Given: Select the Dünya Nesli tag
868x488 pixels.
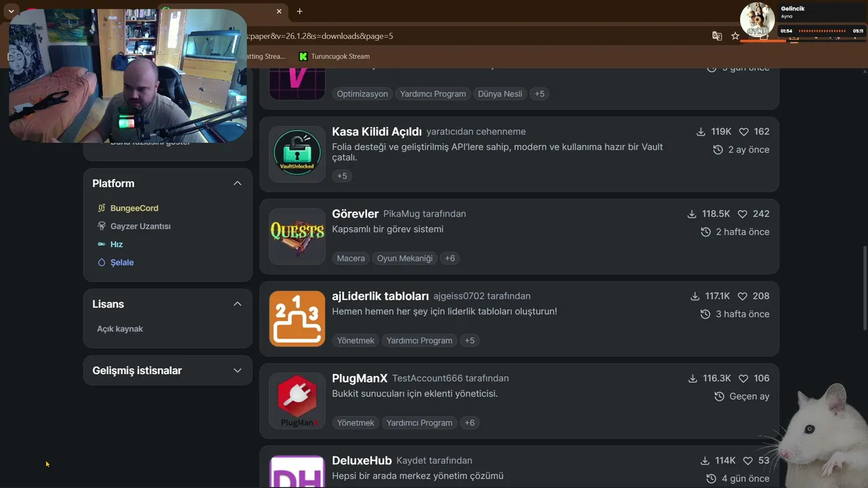Looking at the screenshot, I should pyautogui.click(x=500, y=94).
